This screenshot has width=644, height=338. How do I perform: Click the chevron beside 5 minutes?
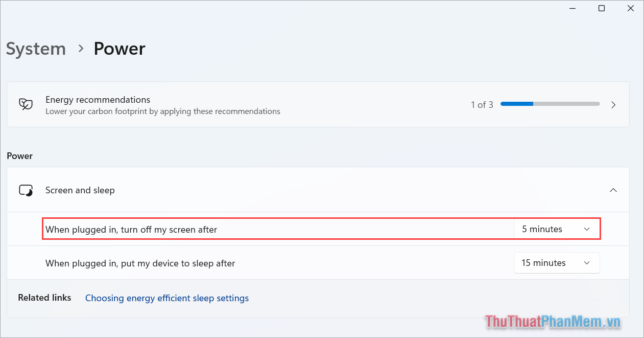pos(586,229)
